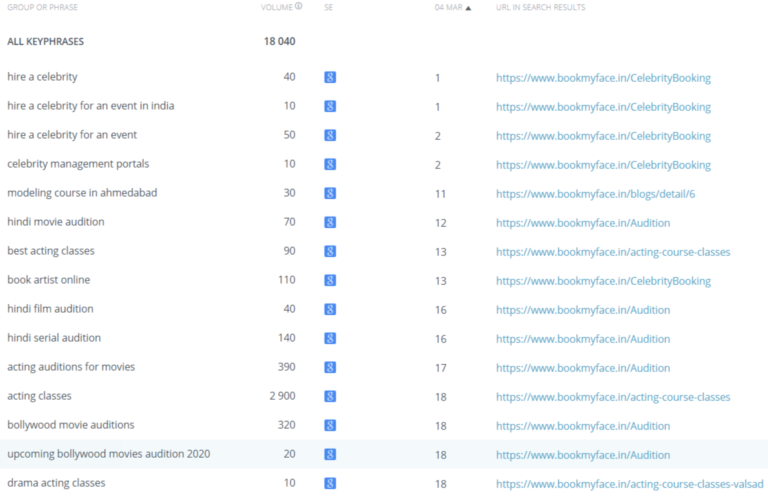768x497 pixels.
Task: Open the acting-course-classes-valsad link
Action: (630, 484)
